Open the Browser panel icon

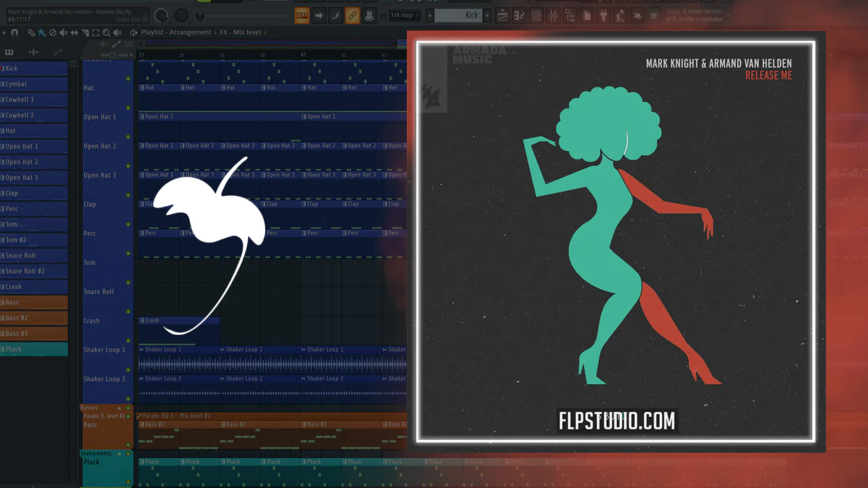570,15
